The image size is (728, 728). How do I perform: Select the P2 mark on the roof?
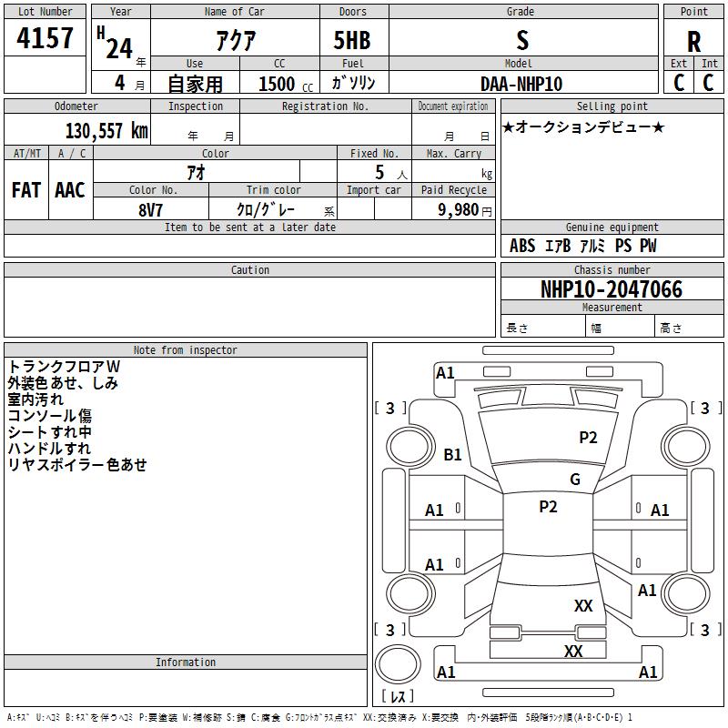click(x=548, y=507)
